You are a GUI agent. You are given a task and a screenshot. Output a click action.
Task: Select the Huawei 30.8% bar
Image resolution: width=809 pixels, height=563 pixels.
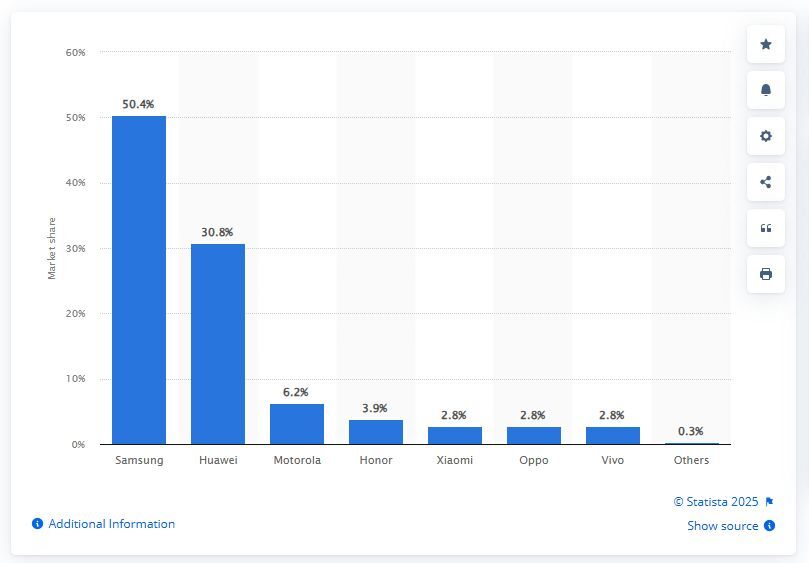pyautogui.click(x=218, y=344)
